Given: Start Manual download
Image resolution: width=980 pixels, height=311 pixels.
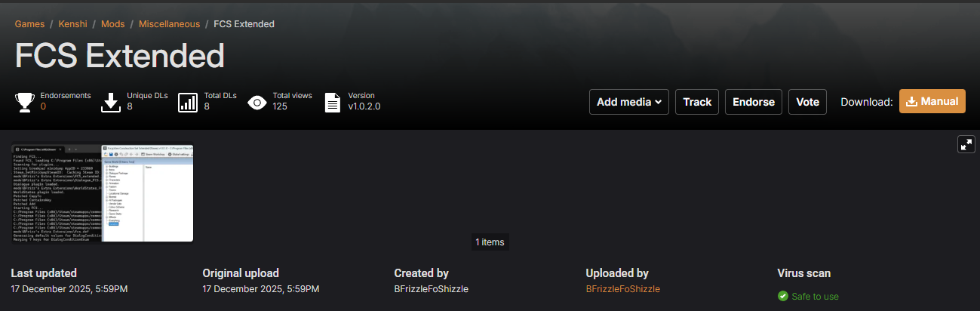Looking at the screenshot, I should click(932, 102).
